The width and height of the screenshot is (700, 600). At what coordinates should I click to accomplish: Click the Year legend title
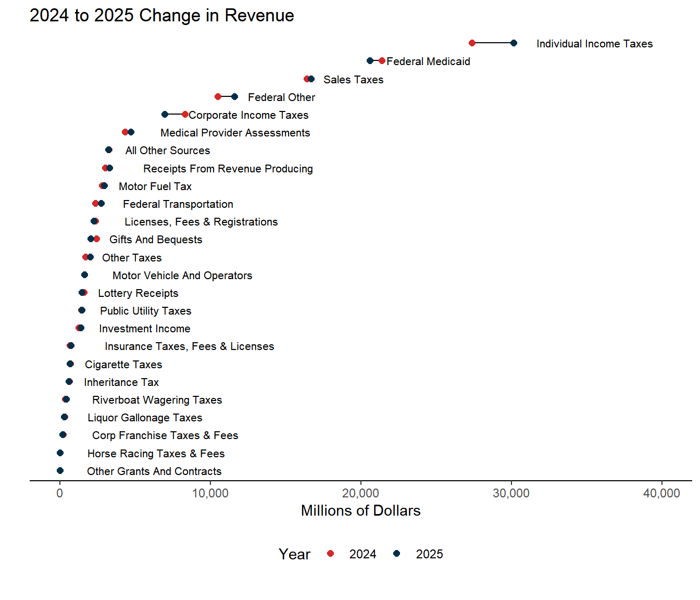click(x=294, y=554)
